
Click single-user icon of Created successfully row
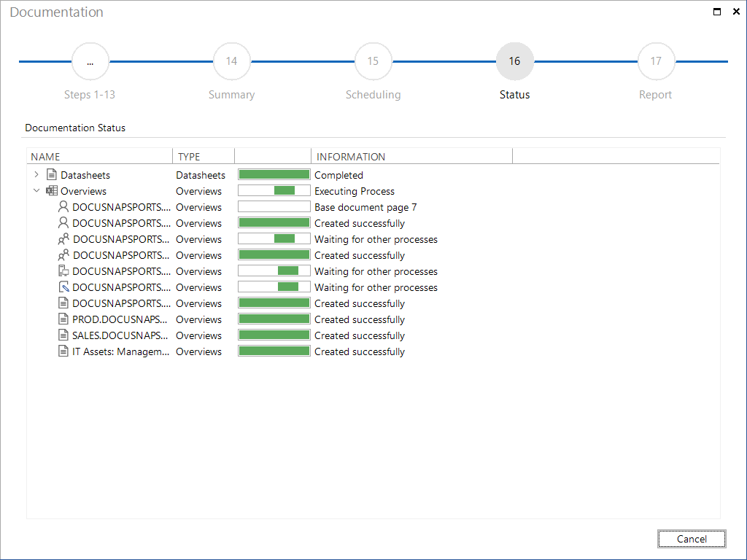(63, 223)
